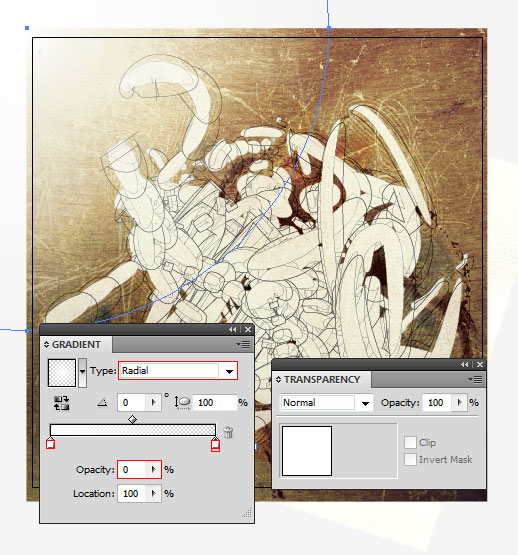
Task: Click the gradient angle icon
Action: (x=102, y=402)
